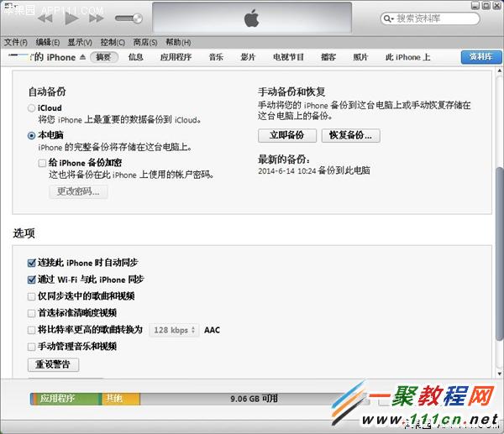Select the 摘要 summary tab
Viewport: 504px width, 434px height.
104,57
